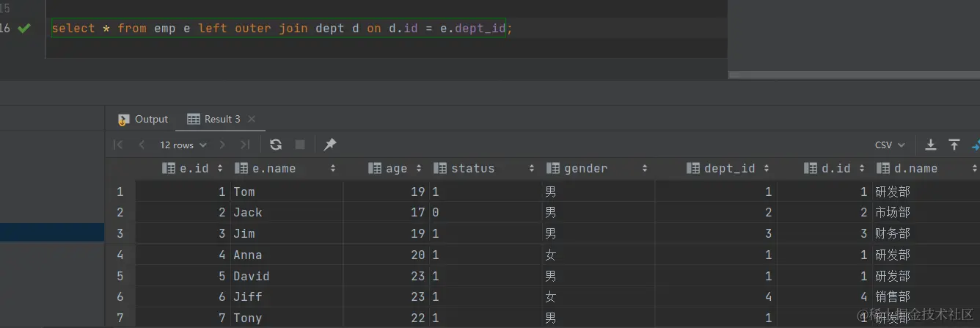Close the Result 3 tab
Image resolution: width=980 pixels, height=328 pixels.
[x=252, y=119]
